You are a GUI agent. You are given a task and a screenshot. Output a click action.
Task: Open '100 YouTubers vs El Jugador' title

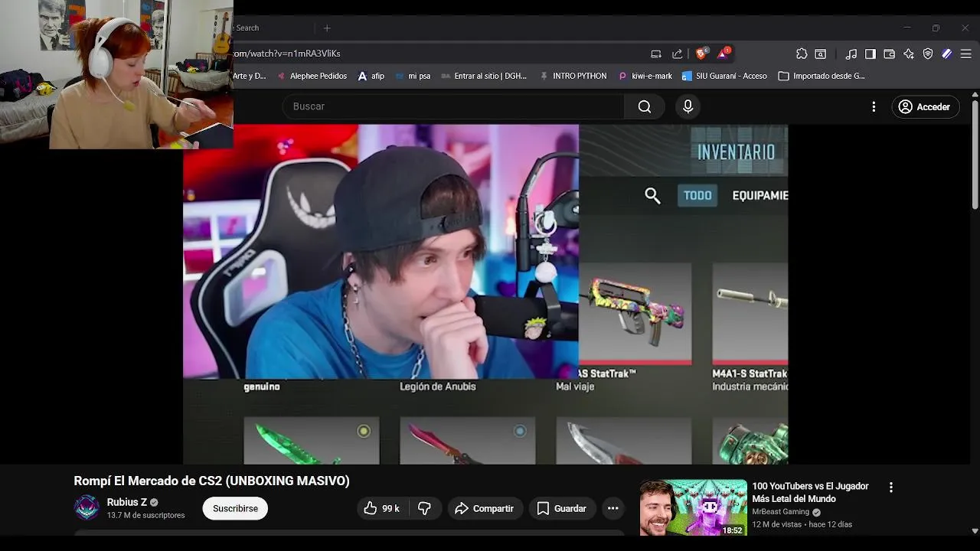point(810,492)
